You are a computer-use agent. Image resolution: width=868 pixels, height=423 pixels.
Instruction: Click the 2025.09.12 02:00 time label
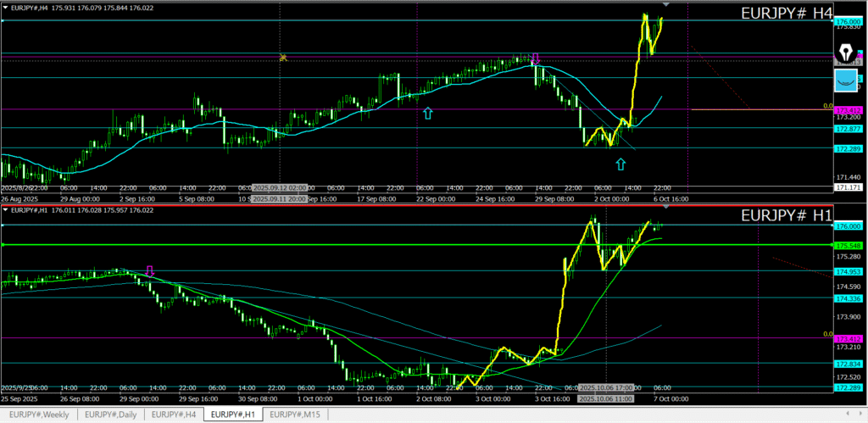280,187
